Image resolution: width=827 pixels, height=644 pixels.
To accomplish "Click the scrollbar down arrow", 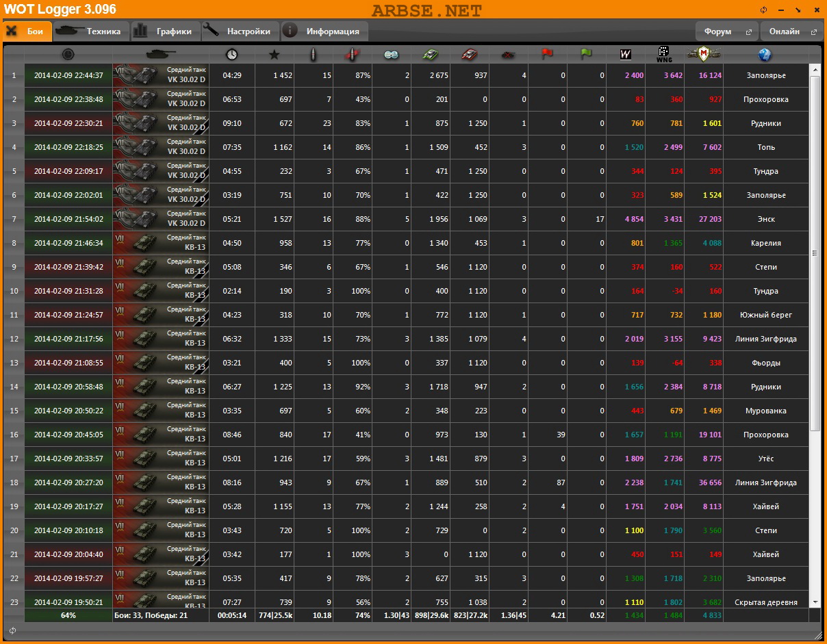I will 815,602.
